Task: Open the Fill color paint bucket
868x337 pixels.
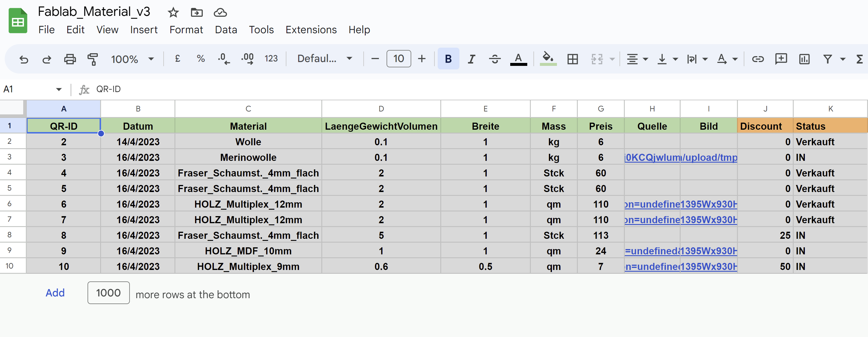Action: click(548, 59)
